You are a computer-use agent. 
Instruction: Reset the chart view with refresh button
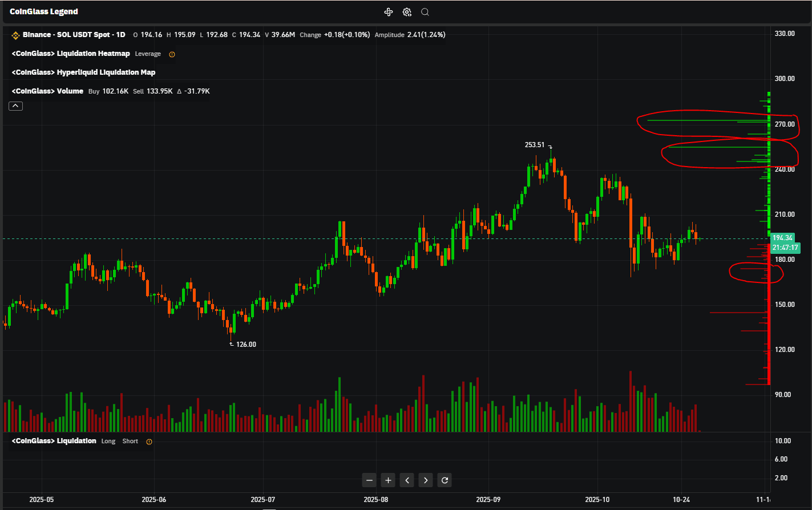tap(445, 480)
